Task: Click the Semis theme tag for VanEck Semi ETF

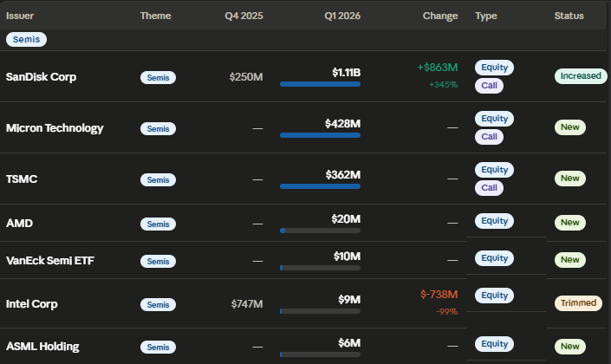Action: tap(158, 261)
